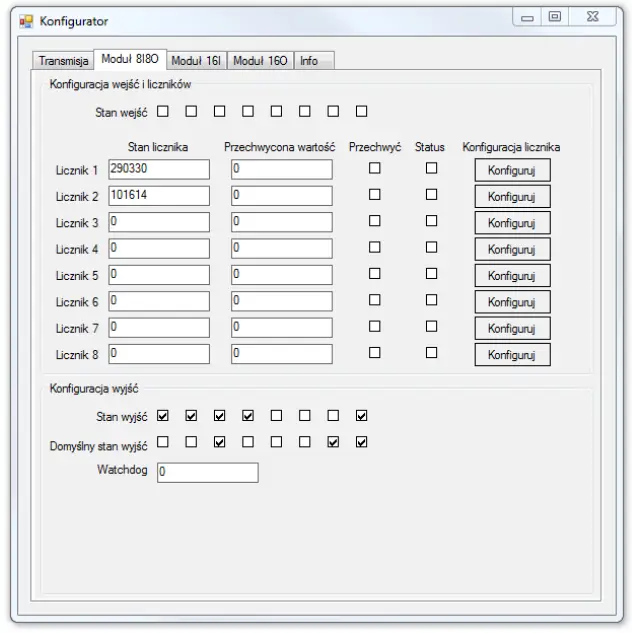Maximize the Konfigurator window
The height and width of the screenshot is (633, 632).
click(x=555, y=17)
